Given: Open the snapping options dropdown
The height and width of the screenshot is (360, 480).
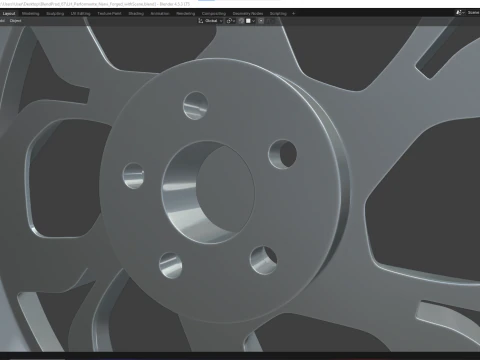Looking at the screenshot, I should (x=250, y=21).
